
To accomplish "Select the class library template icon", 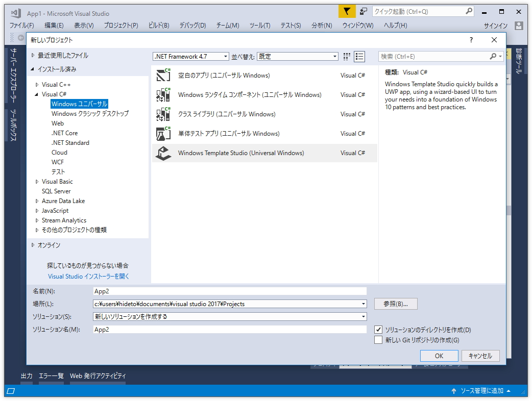I will click(x=163, y=114).
